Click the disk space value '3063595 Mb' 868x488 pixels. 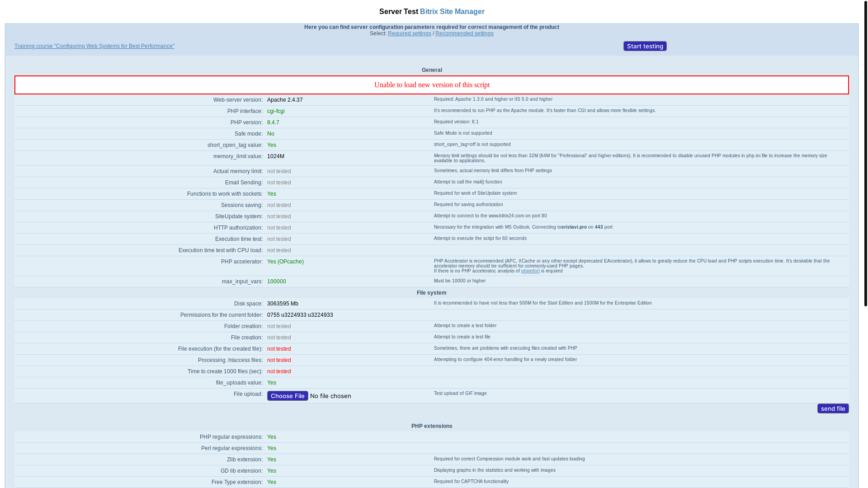click(283, 304)
